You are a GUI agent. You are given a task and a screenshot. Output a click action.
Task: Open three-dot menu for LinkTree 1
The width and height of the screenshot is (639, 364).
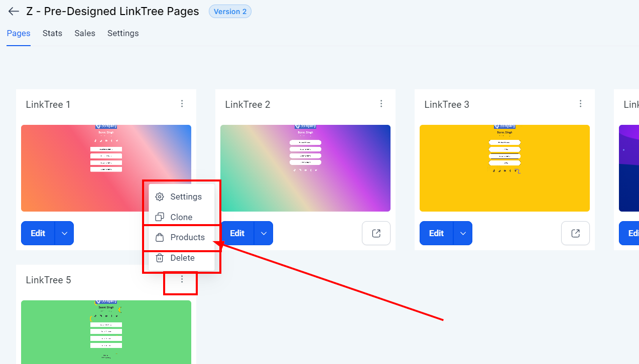point(182,104)
